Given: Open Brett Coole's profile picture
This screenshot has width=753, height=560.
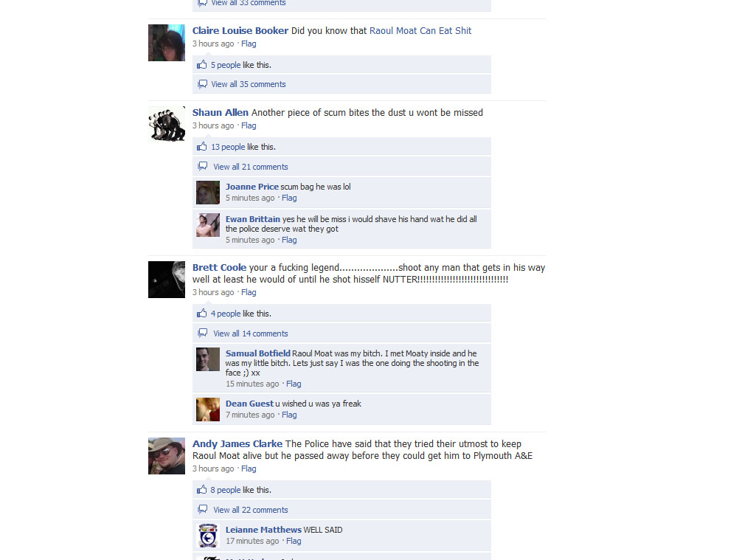Looking at the screenshot, I should pos(167,280).
